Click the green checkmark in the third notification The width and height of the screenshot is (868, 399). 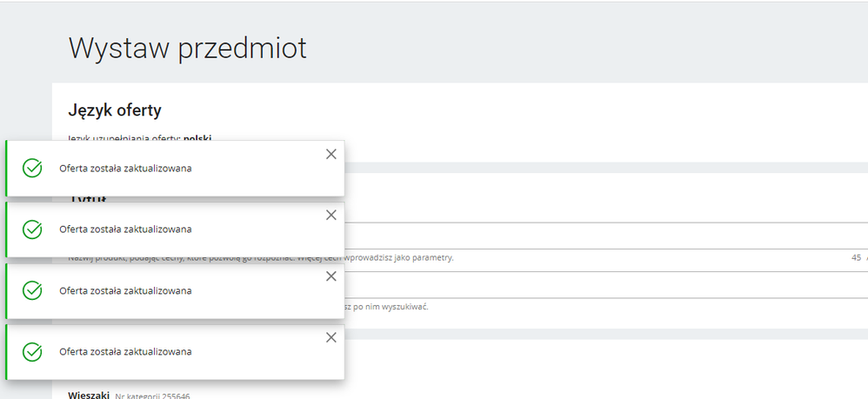[x=32, y=290]
